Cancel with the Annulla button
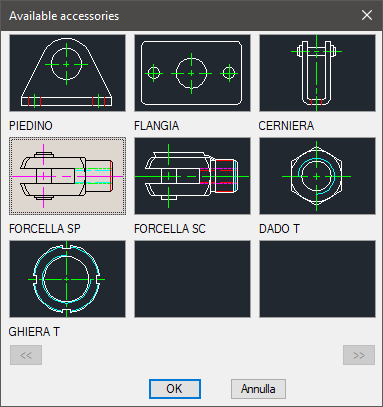The height and width of the screenshot is (407, 383). click(x=258, y=389)
